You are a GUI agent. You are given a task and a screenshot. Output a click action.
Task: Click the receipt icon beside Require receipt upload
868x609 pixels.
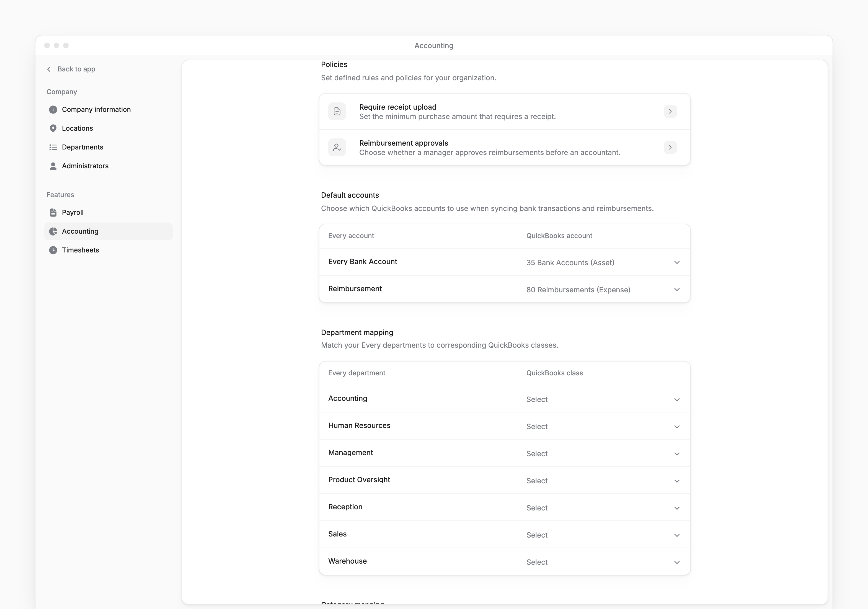pyautogui.click(x=337, y=112)
